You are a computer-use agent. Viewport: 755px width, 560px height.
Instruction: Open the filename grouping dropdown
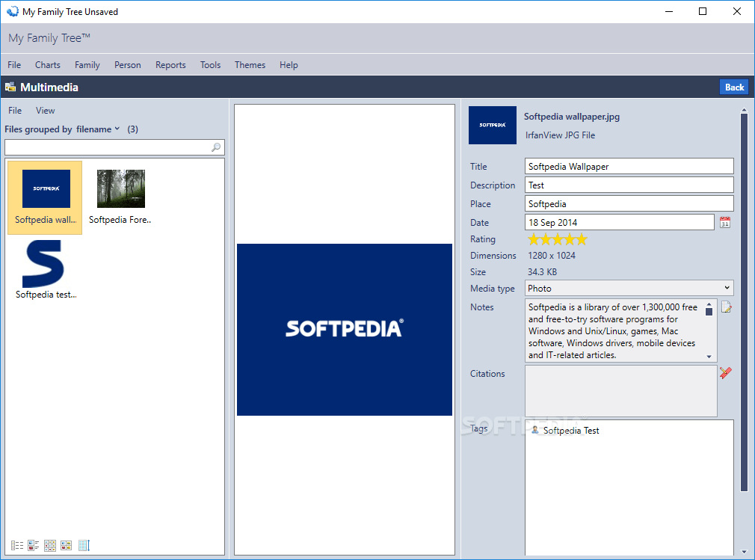tap(98, 129)
